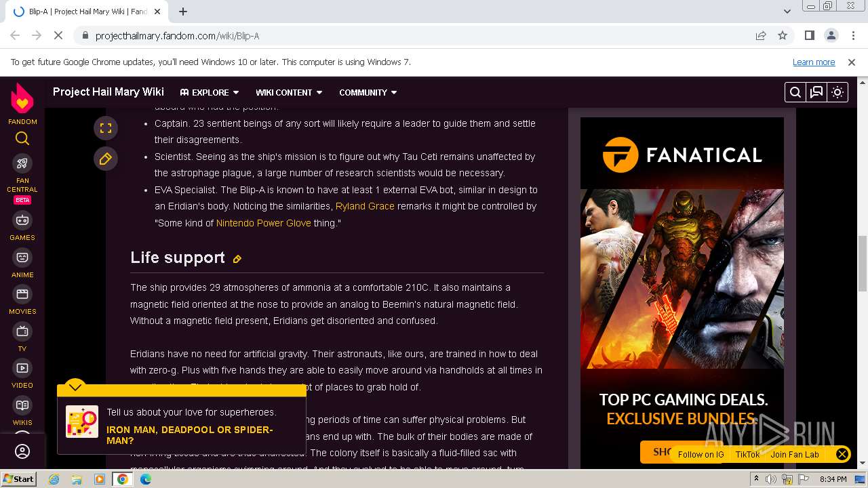Open Microsoft Edge from taskbar

(146, 479)
